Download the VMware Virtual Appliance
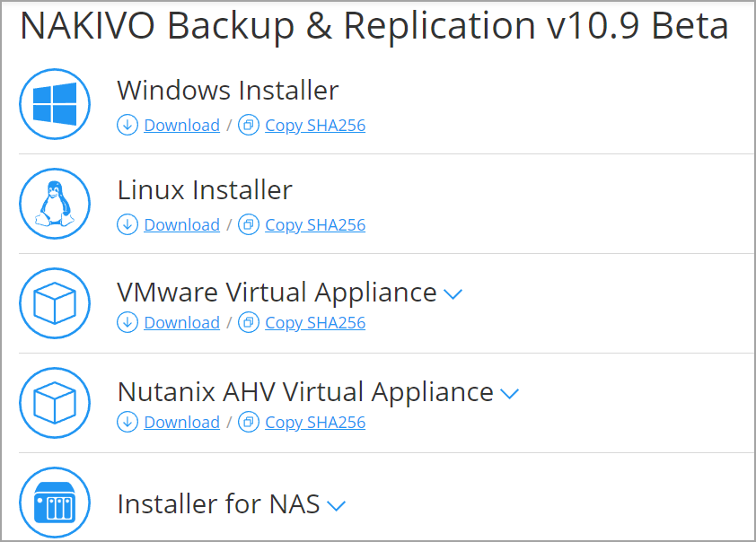 tap(181, 323)
